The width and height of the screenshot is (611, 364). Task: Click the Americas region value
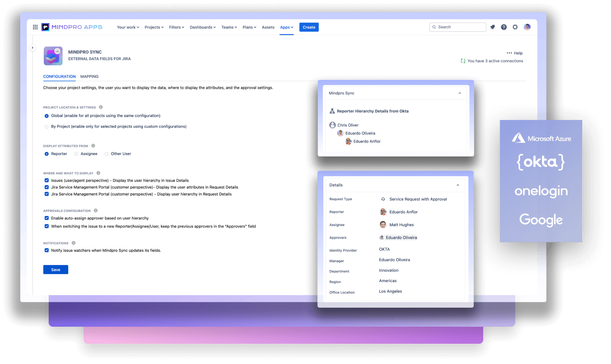point(388,281)
